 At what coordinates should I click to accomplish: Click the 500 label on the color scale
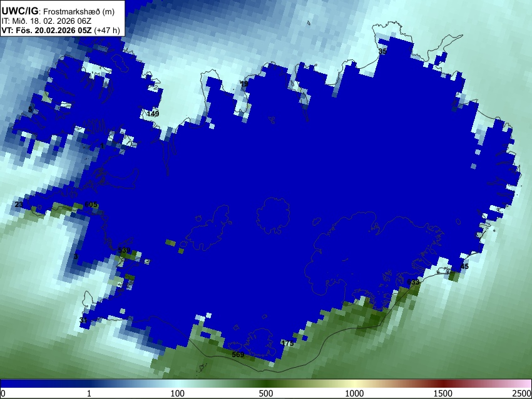(x=266, y=393)
